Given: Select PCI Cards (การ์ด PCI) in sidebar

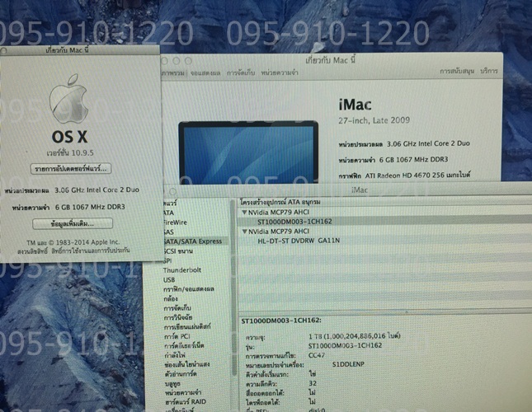Looking at the screenshot, I should click(177, 336).
